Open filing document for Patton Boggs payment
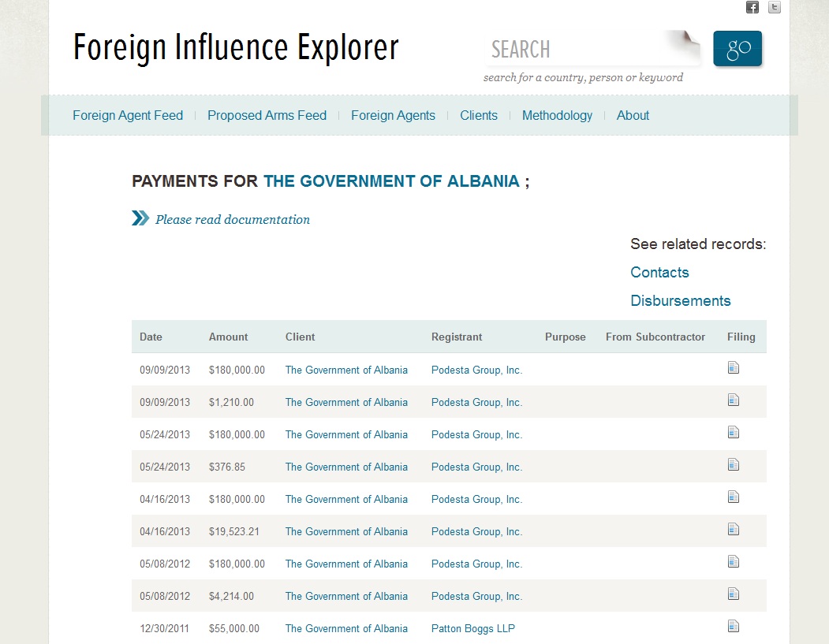829x644 pixels. (x=734, y=627)
